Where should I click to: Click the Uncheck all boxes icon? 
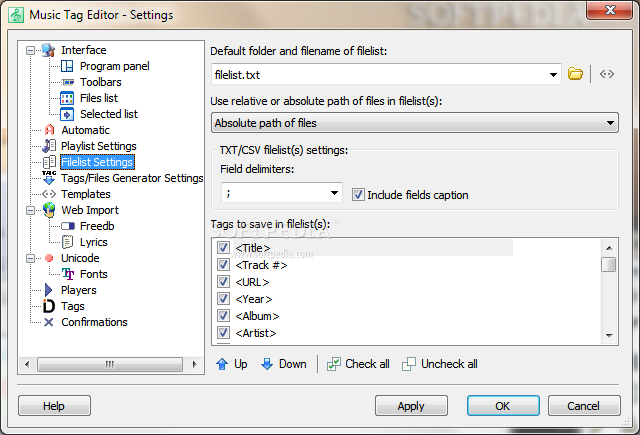409,364
